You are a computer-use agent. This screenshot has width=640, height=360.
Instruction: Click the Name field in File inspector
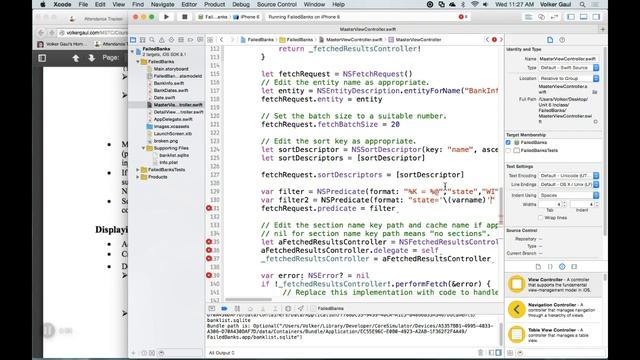(569, 59)
